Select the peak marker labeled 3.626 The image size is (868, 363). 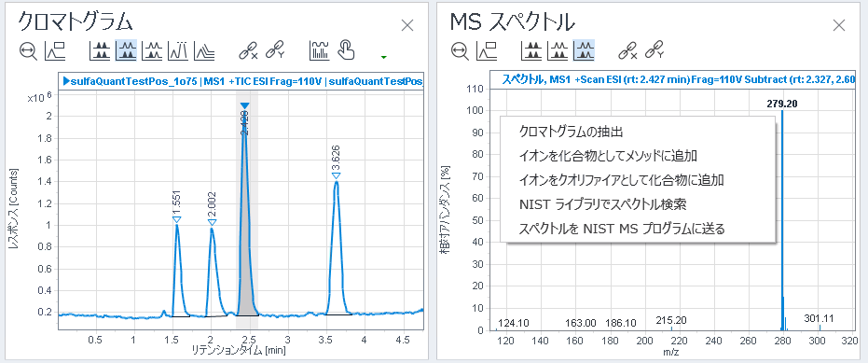[336, 176]
